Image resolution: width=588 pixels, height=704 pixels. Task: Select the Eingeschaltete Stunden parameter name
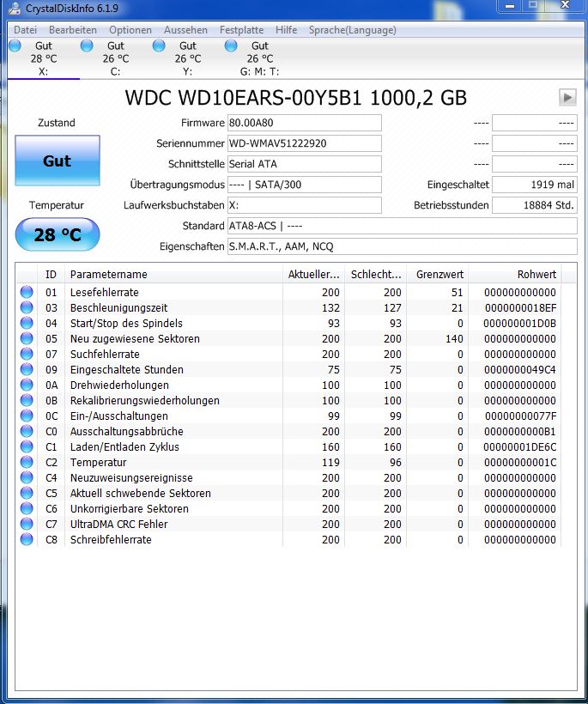coord(126,369)
